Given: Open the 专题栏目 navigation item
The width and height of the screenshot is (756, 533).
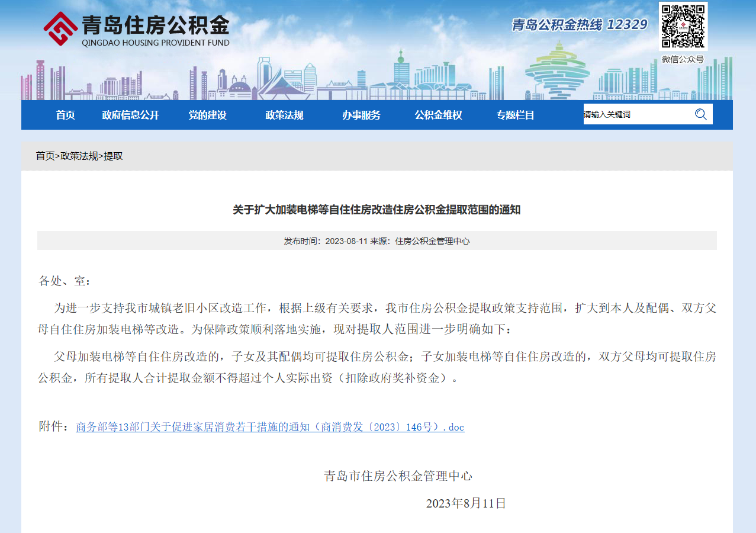Looking at the screenshot, I should click(x=515, y=115).
